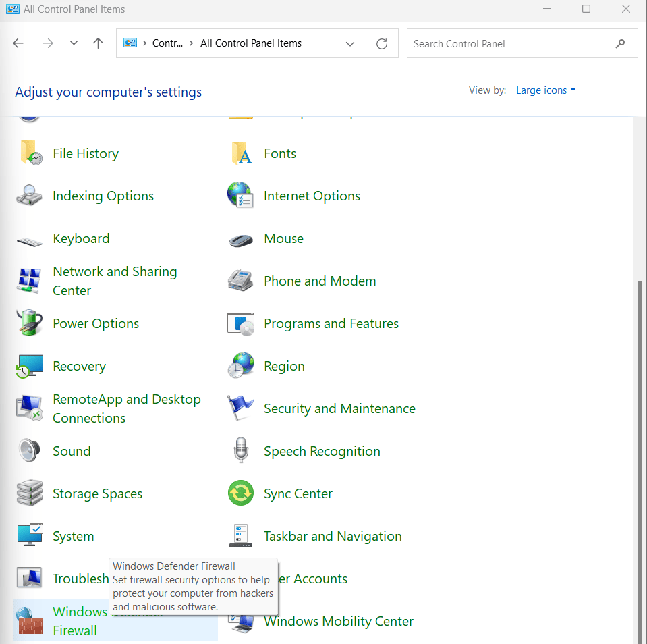Click the Adjust your computer's settings link
647x644 pixels.
[x=108, y=91]
